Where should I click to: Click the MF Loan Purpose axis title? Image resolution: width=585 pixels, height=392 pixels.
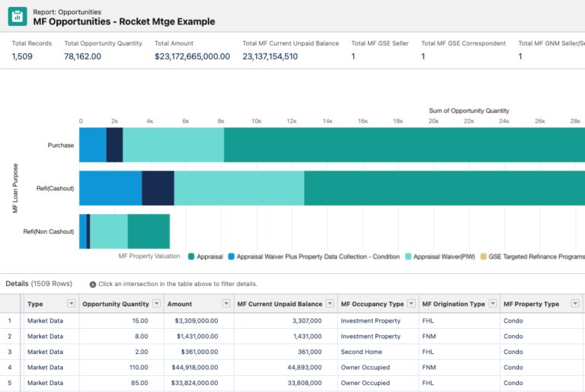15,188
